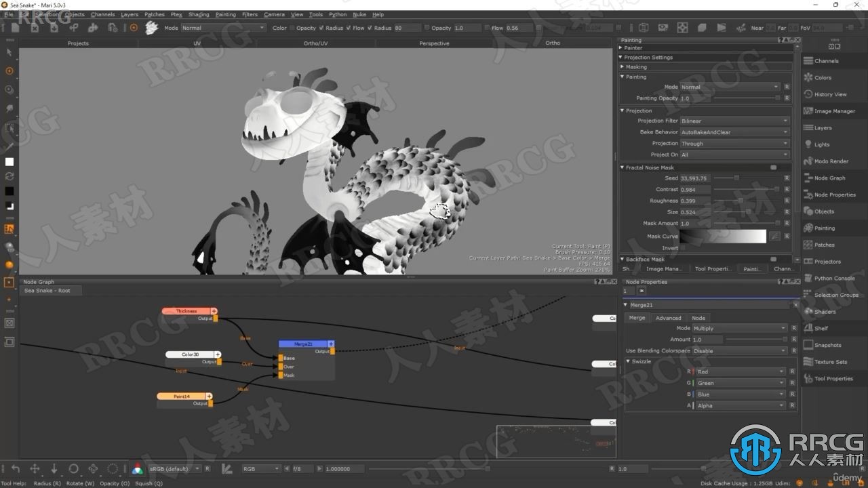
Task: Open the Layers palette
Action: click(x=808, y=127)
